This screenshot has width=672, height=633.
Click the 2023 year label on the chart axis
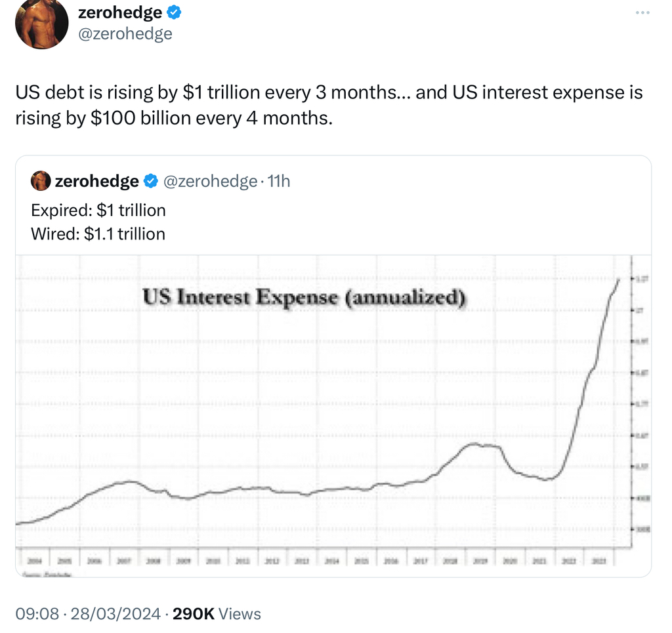click(598, 562)
